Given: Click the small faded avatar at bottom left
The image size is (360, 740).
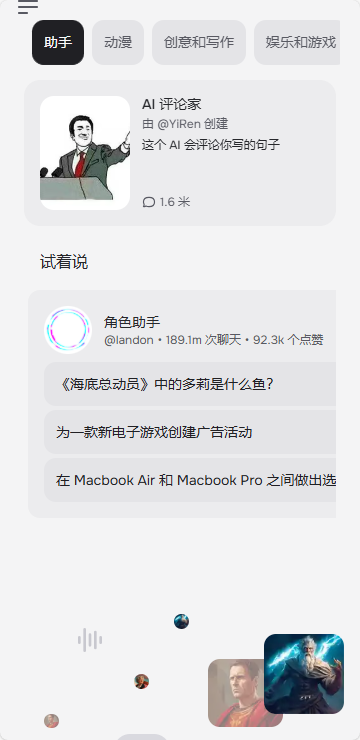Looking at the screenshot, I should coord(51,721).
